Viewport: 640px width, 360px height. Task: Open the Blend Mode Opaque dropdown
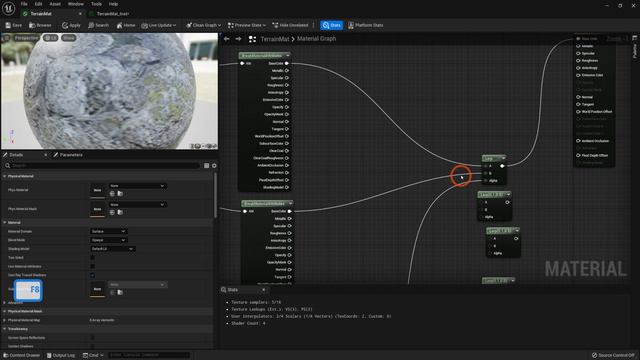pos(108,240)
